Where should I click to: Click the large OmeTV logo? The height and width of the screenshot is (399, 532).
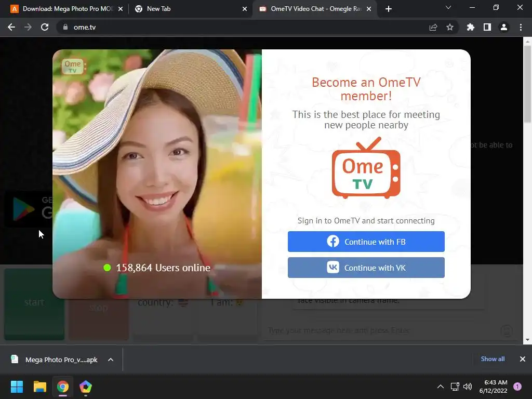[x=366, y=168]
